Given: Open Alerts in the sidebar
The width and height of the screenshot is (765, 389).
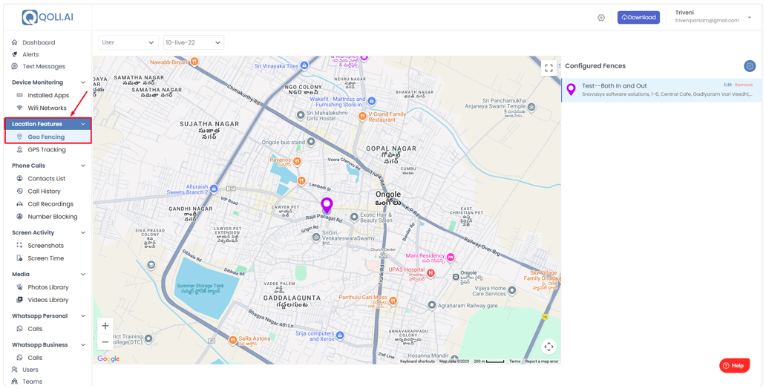Looking at the screenshot, I should click(x=30, y=55).
